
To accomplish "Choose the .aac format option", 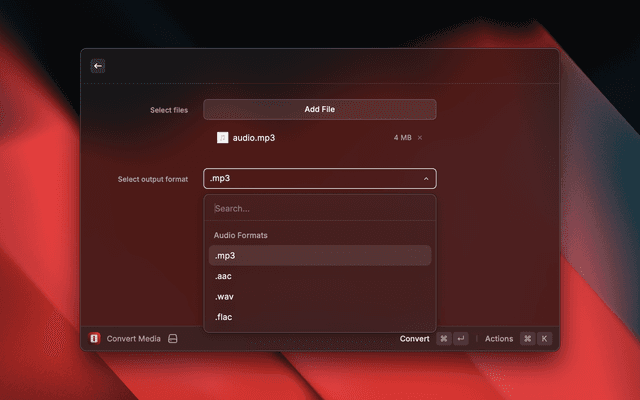I will click(320, 276).
